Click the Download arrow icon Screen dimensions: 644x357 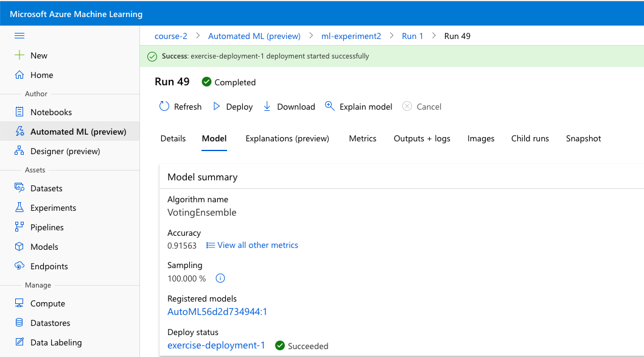click(267, 106)
